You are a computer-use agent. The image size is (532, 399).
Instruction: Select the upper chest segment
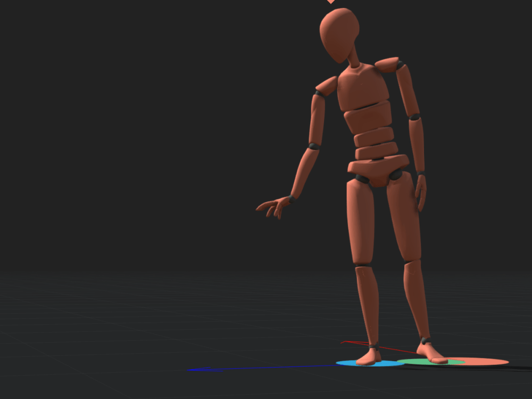[x=362, y=87]
